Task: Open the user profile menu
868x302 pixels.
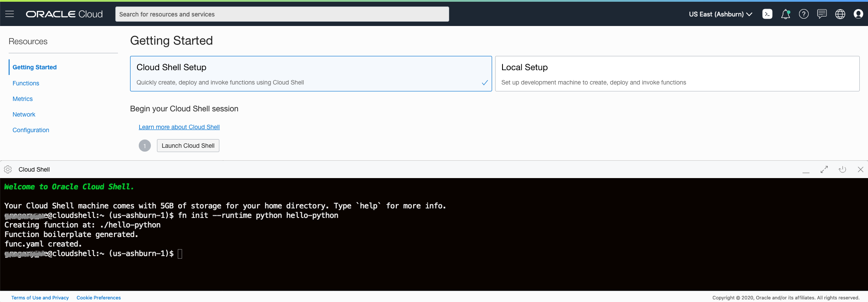Action: [858, 14]
